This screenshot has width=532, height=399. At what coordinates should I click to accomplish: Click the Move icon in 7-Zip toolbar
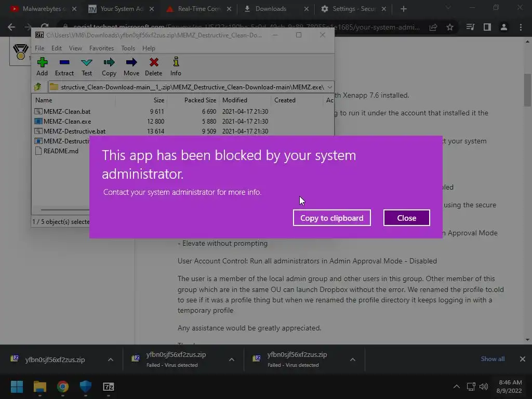pyautogui.click(x=131, y=62)
